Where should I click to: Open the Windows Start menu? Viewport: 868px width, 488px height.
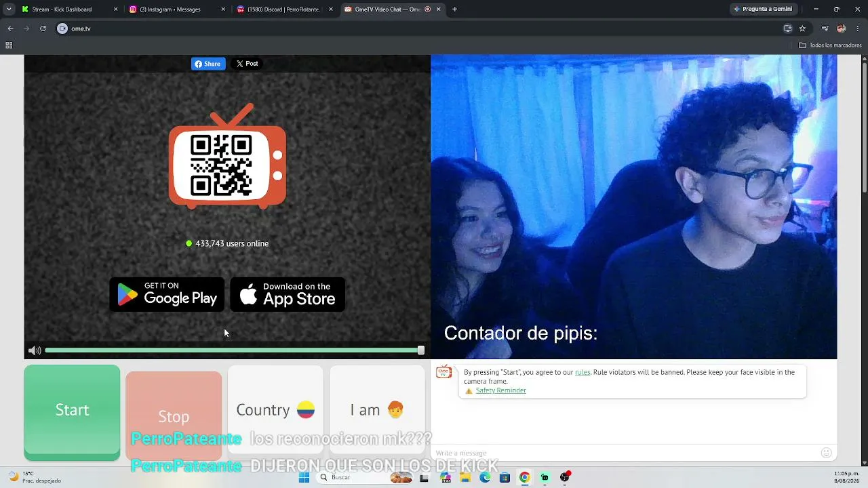(x=304, y=478)
